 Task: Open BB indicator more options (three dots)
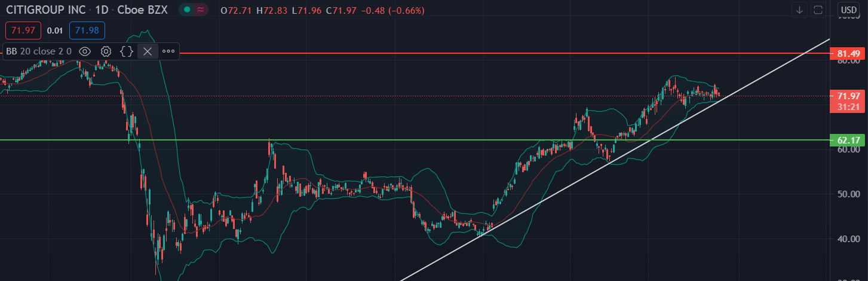point(168,51)
